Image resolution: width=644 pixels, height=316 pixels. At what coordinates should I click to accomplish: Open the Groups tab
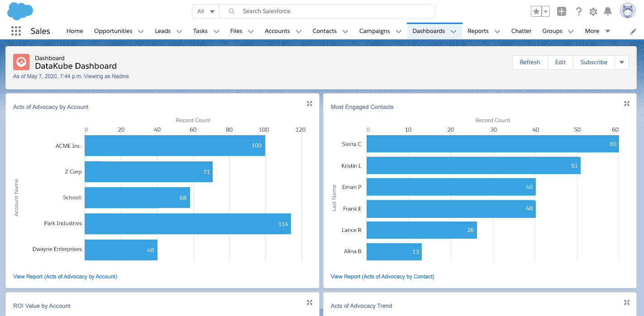click(x=552, y=31)
